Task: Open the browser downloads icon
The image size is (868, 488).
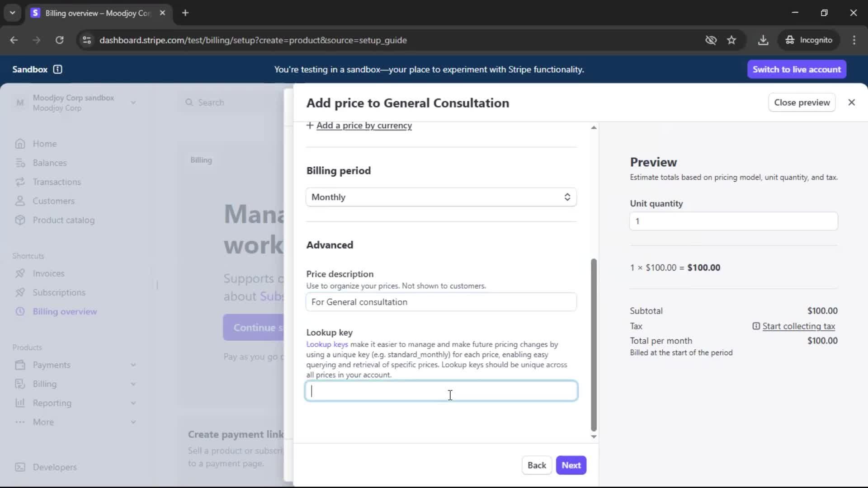Action: (763, 40)
